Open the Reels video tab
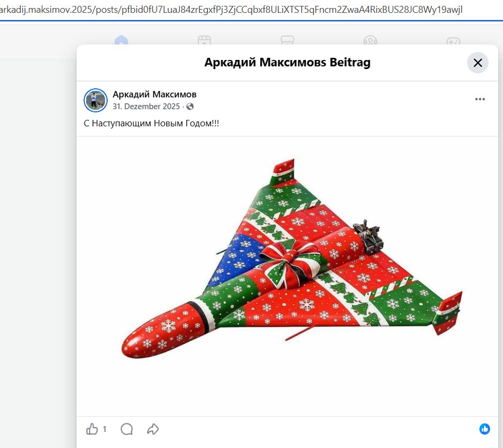This screenshot has height=448, width=503. (x=204, y=41)
